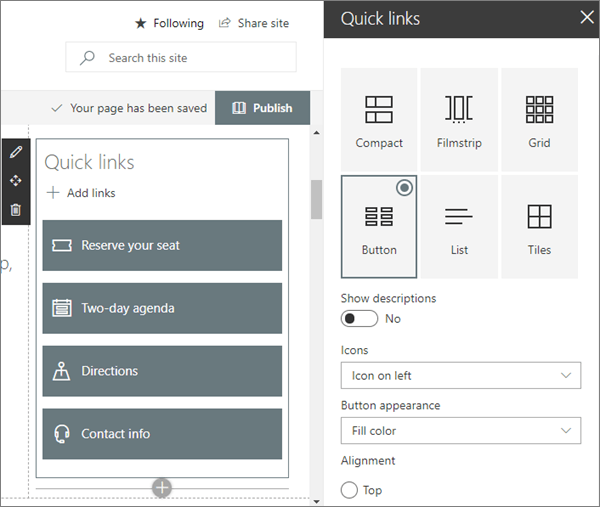The height and width of the screenshot is (507, 600).
Task: Click the page scrollbar thumb
Action: [316, 199]
